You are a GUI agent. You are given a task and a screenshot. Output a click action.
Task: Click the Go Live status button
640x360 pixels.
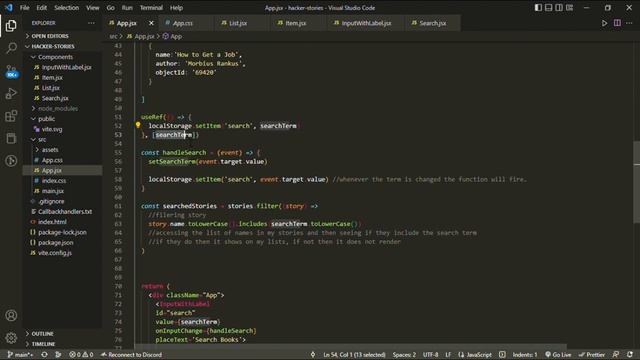(558, 355)
